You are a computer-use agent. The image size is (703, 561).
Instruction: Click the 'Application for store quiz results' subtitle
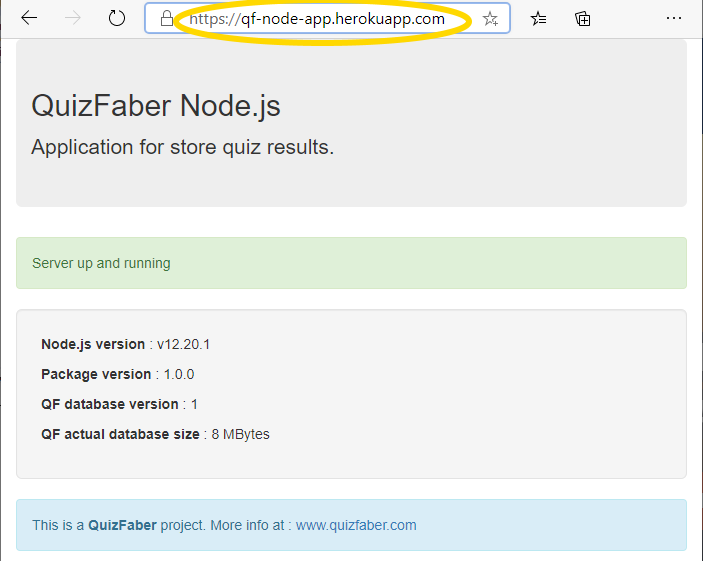[182, 147]
